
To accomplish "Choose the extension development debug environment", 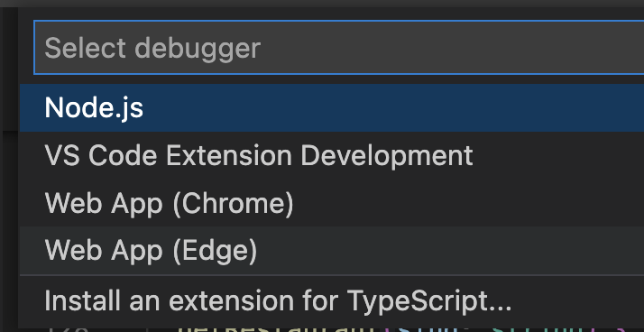I will [x=332, y=156].
